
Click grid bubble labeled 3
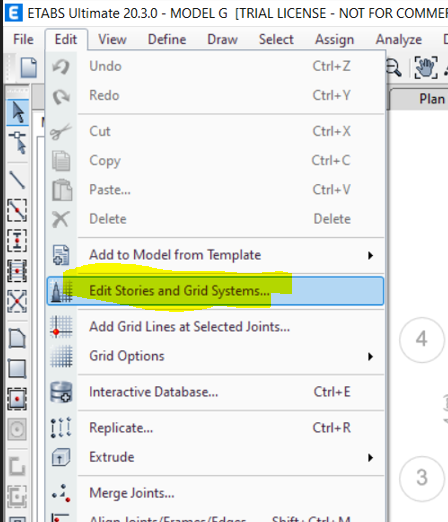pos(422,478)
